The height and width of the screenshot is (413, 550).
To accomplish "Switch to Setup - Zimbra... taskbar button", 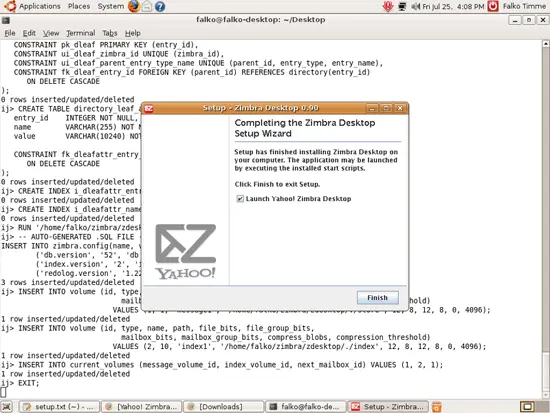I will click(x=388, y=407).
